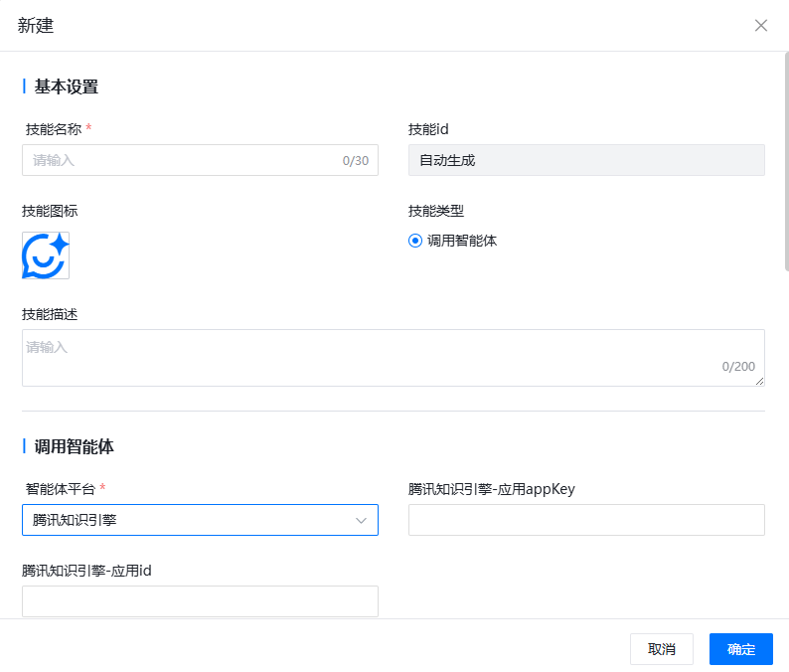Focus the 技能名称 input field
The height and width of the screenshot is (672, 789).
(x=179, y=160)
